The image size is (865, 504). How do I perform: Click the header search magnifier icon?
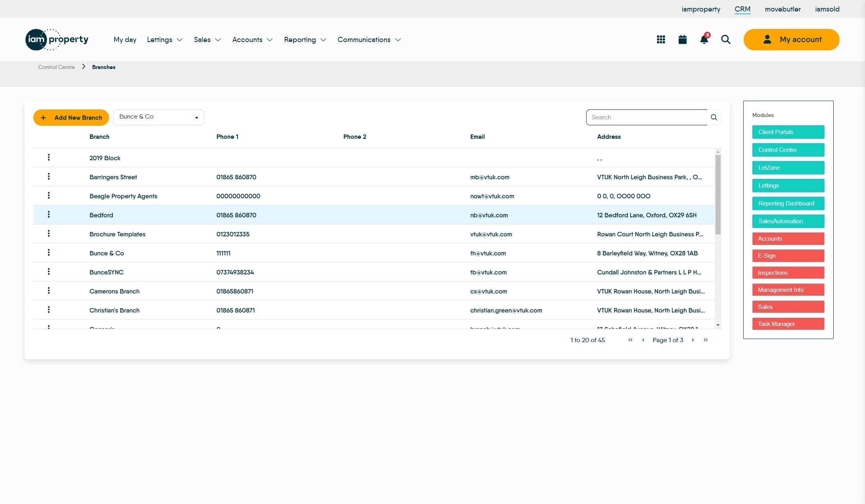coord(725,39)
